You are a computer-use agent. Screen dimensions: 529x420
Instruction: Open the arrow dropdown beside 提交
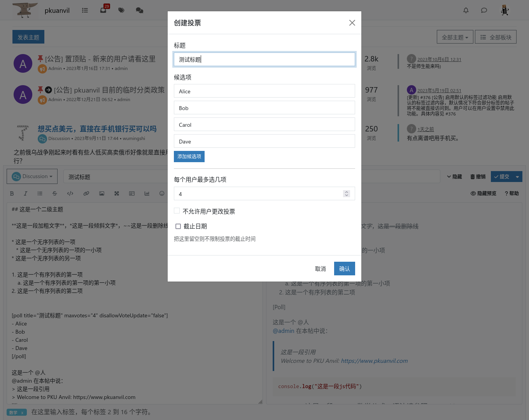517,177
